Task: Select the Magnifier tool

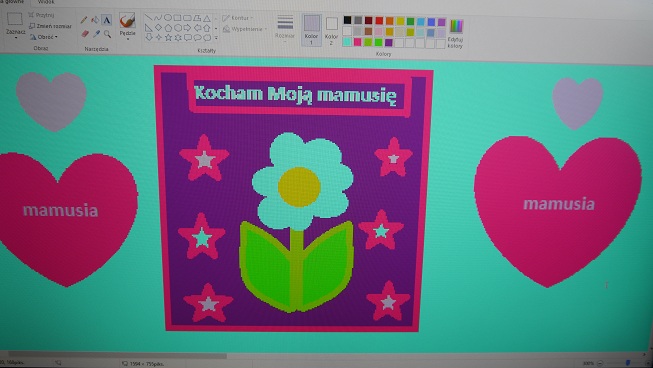Action: 107,34
